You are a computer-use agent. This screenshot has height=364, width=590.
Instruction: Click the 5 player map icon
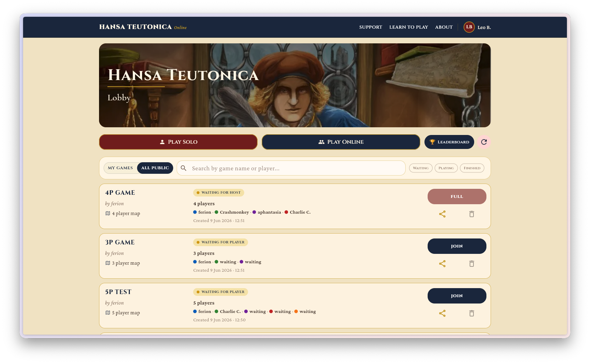[108, 313]
